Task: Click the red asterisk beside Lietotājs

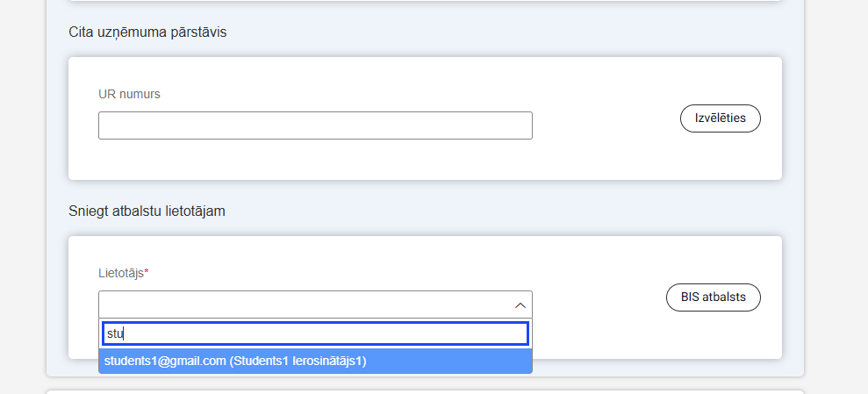Action: coord(147,273)
